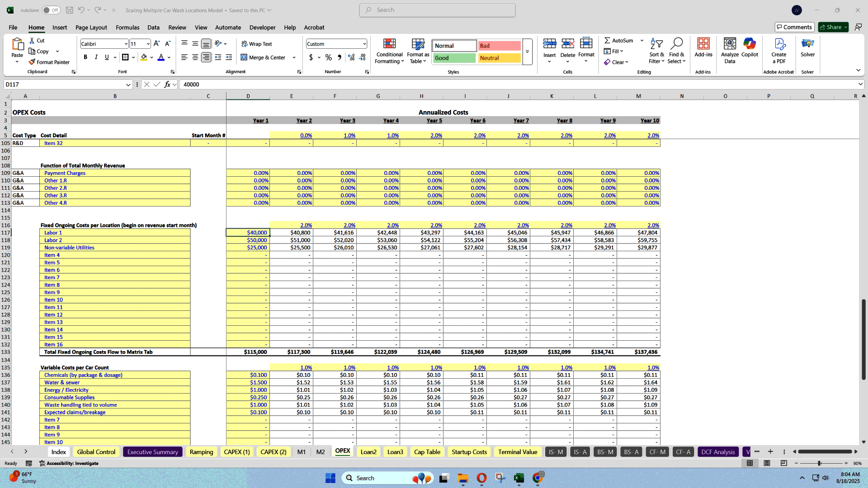Open Conditional Formatting
868x488 pixels.
[389, 51]
